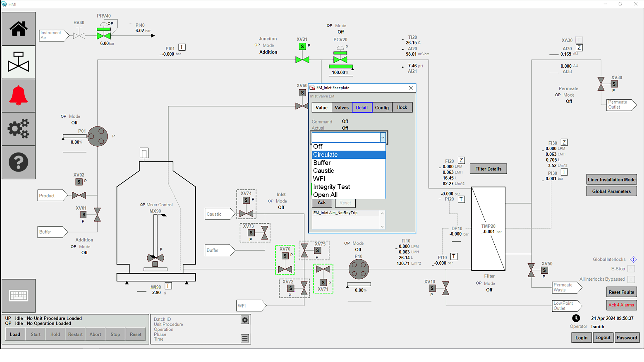Viewport: 644px width, 362px height.
Task: Switch to the Ilock tab
Action: point(402,107)
